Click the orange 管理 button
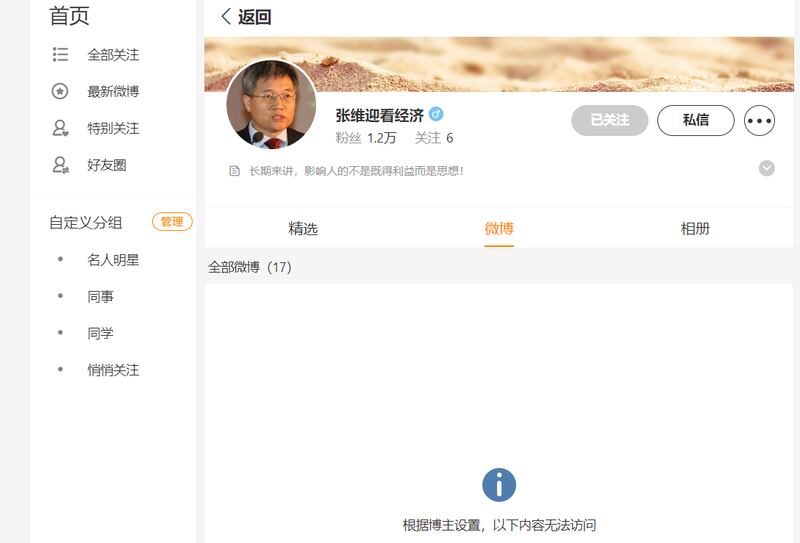800x543 pixels. 171,222
